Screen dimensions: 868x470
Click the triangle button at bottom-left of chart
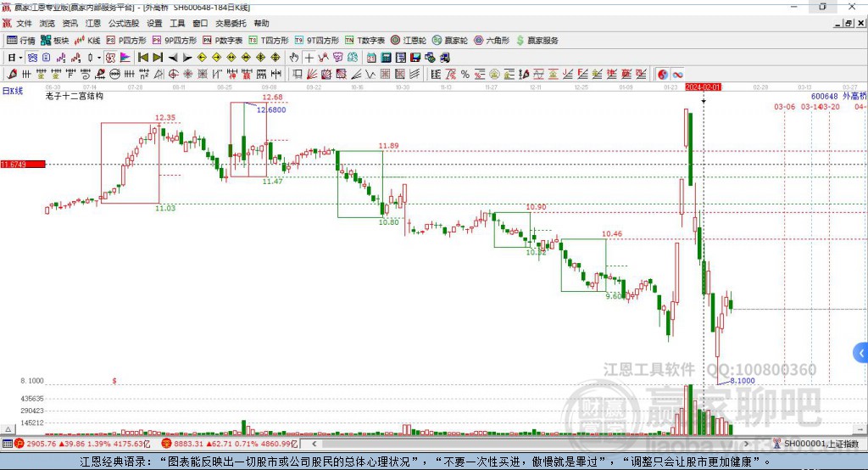point(8,429)
